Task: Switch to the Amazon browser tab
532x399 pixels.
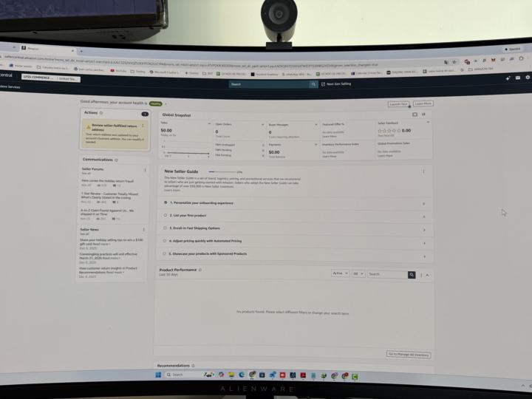Action: [x=47, y=49]
